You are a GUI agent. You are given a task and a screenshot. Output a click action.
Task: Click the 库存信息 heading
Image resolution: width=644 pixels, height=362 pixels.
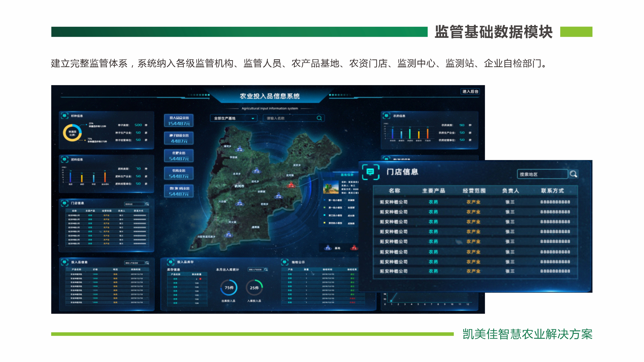[174, 270]
